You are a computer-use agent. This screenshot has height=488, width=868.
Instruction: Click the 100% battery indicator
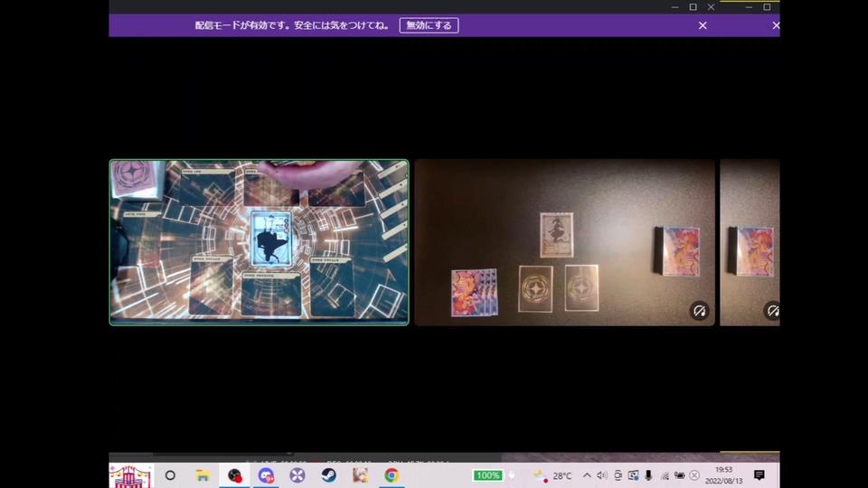click(x=487, y=475)
